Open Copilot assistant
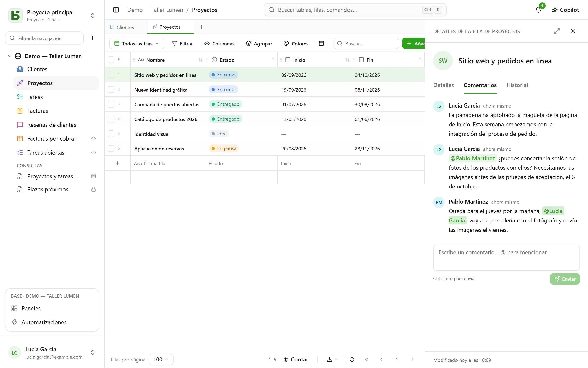The width and height of the screenshot is (588, 368). point(565,10)
